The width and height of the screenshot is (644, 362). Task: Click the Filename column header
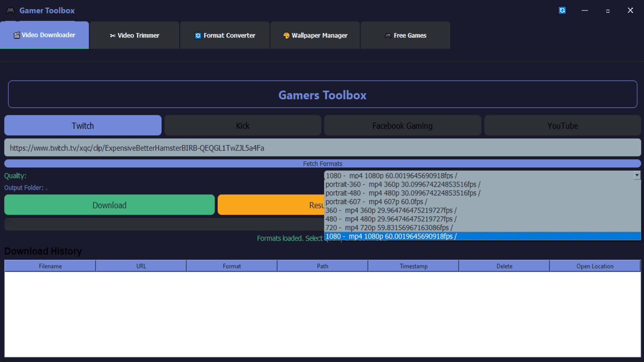50,266
